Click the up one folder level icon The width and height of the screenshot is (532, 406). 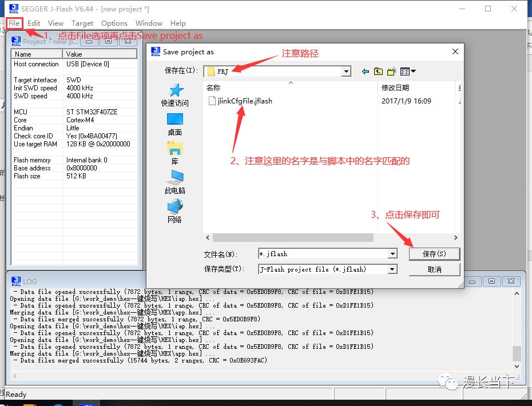tap(379, 71)
